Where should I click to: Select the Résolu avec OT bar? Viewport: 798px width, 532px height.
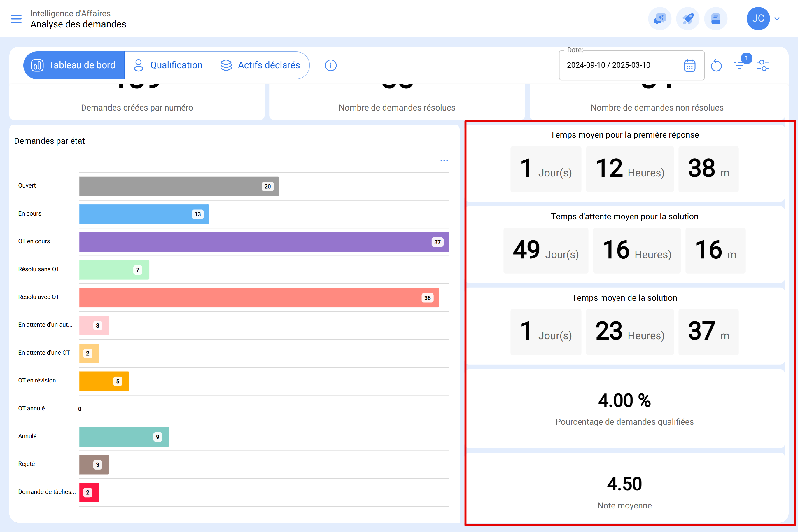tap(259, 297)
